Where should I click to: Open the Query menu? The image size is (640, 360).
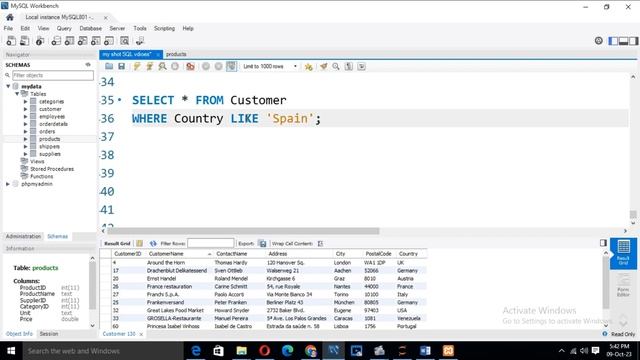click(x=64, y=28)
